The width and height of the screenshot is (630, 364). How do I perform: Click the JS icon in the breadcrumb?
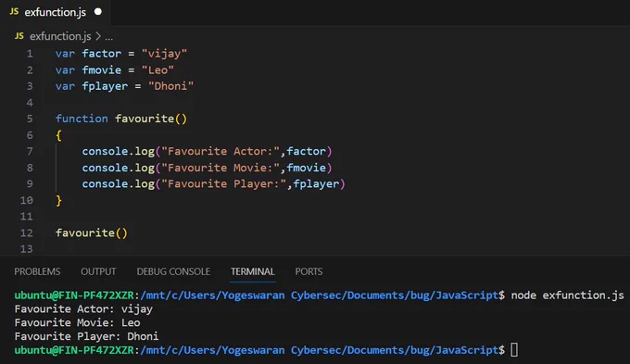19,36
